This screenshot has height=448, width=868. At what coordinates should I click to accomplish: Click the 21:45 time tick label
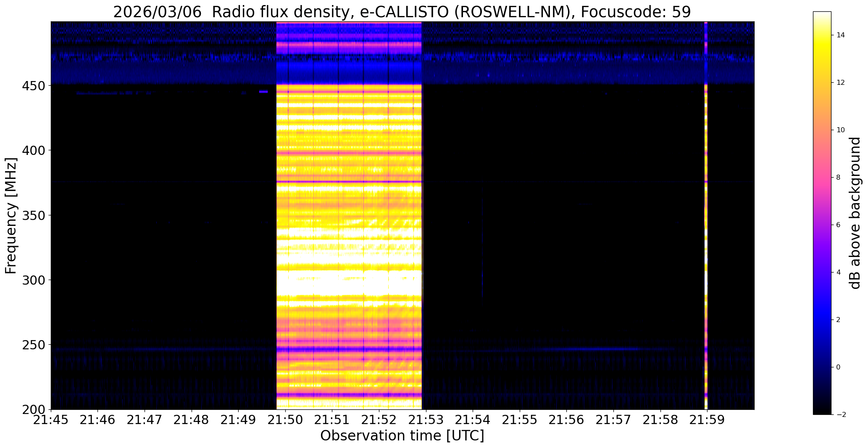click(x=51, y=420)
